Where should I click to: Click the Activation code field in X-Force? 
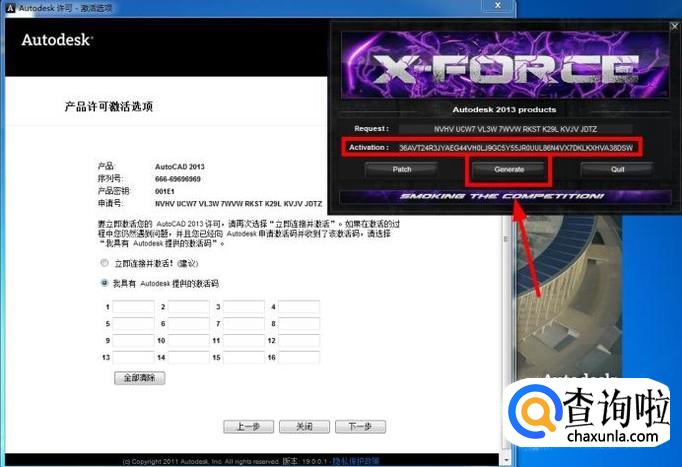pos(516,148)
